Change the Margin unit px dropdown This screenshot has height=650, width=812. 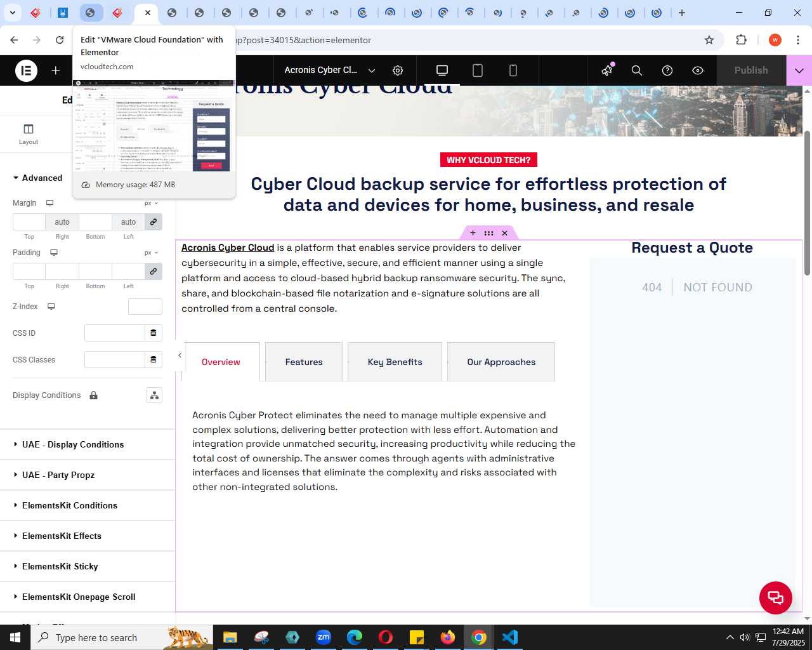(x=151, y=203)
